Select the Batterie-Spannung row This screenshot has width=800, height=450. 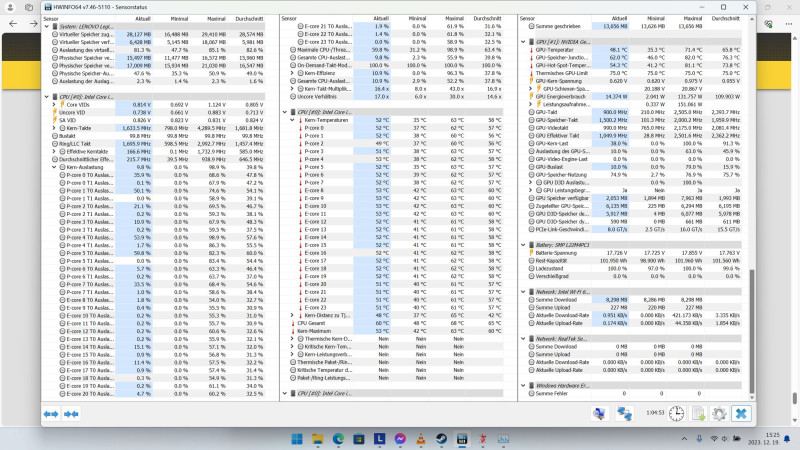633,253
